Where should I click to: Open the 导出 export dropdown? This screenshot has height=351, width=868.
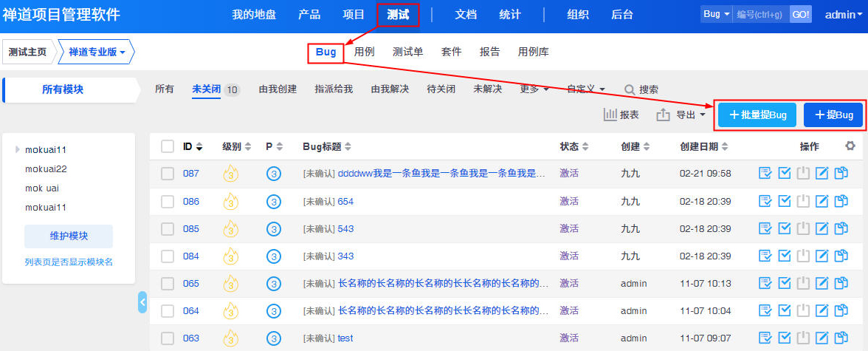(681, 115)
